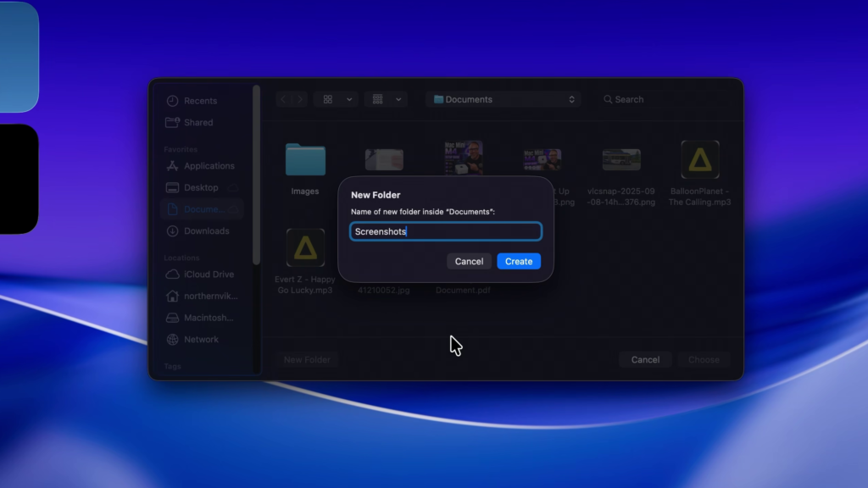Viewport: 868px width, 488px height.
Task: Click the Create button in New Folder dialog
Action: click(x=519, y=261)
